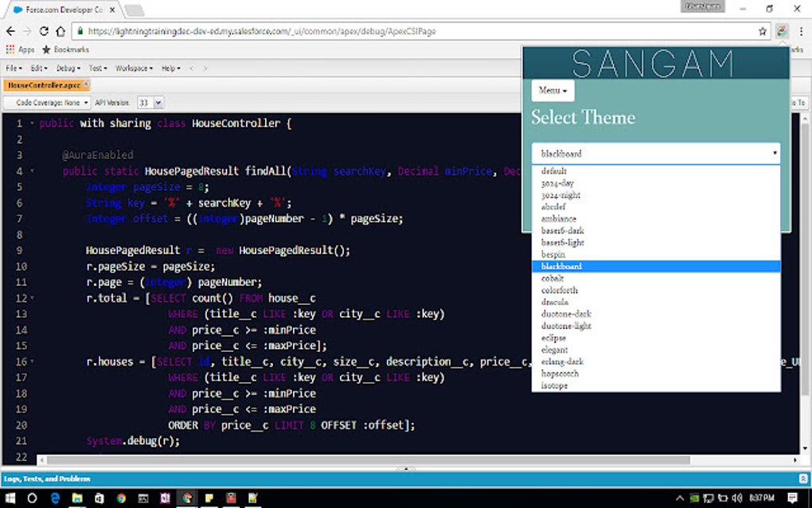This screenshot has width=812, height=508.
Task: Choose the duotone-light theme option
Action: coord(656,326)
